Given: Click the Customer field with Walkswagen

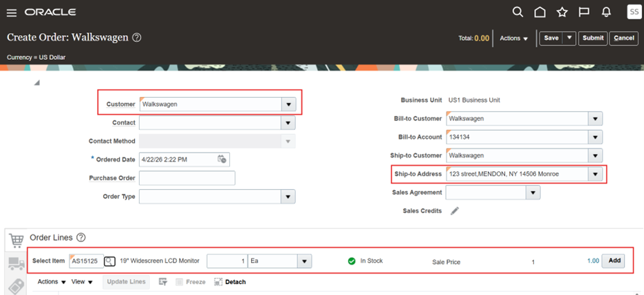Looking at the screenshot, I should [211, 105].
